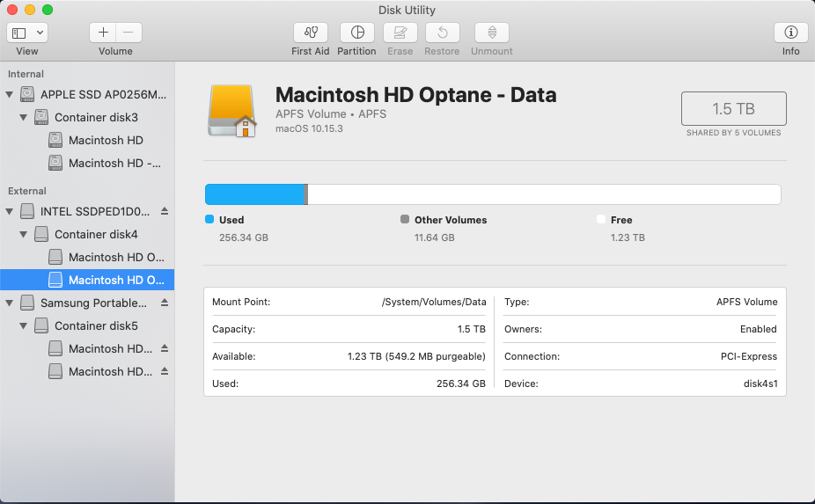Eject the Samsung Portable external disk
The width and height of the screenshot is (815, 504).
(x=165, y=303)
